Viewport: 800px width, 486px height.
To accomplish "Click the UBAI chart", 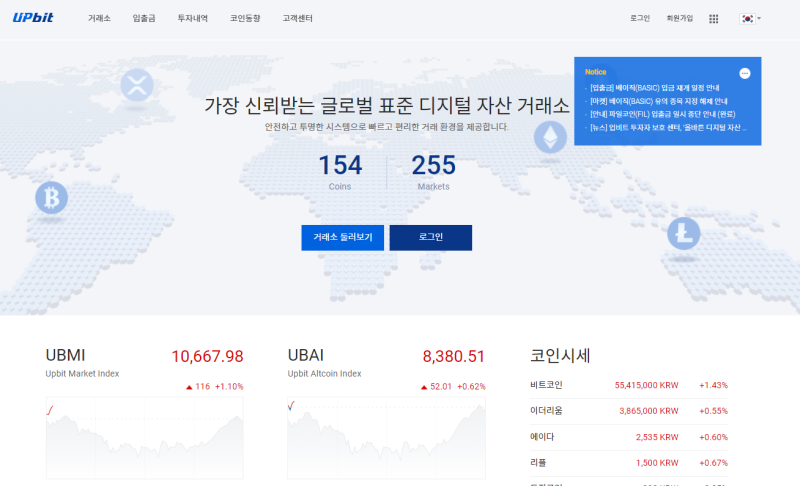I will [x=386, y=438].
